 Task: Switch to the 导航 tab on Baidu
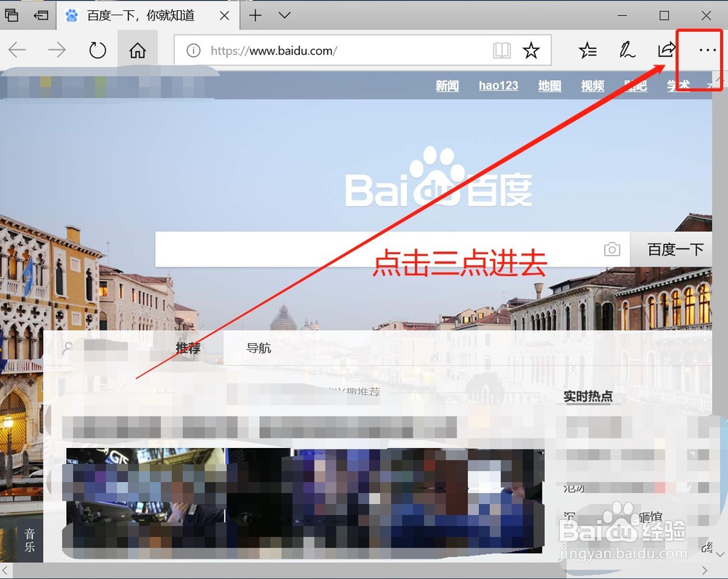pyautogui.click(x=260, y=348)
